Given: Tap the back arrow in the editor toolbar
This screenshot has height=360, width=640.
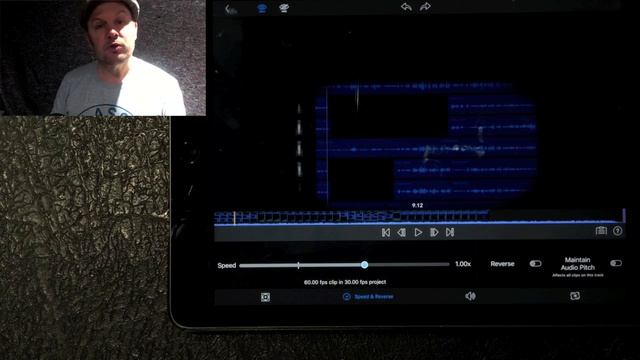Looking at the screenshot, I should click(231, 9).
